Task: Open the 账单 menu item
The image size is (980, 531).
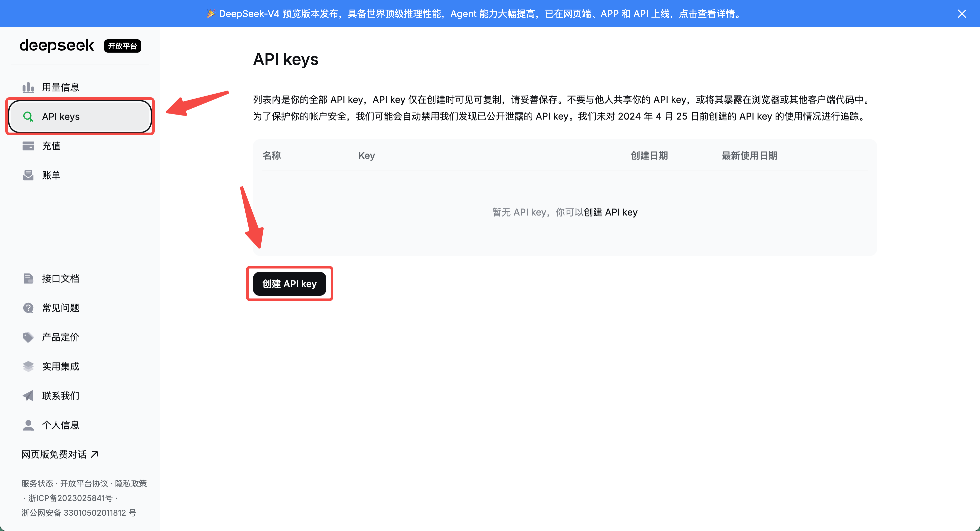Action: (x=80, y=175)
